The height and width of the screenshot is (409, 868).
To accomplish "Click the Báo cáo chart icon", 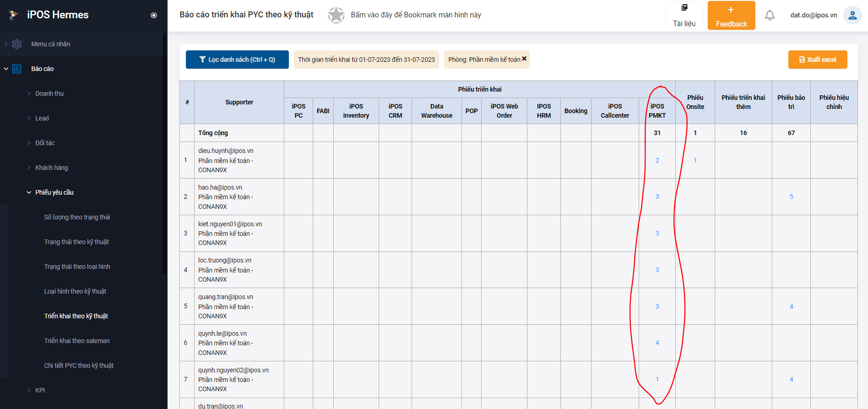I will click(17, 69).
